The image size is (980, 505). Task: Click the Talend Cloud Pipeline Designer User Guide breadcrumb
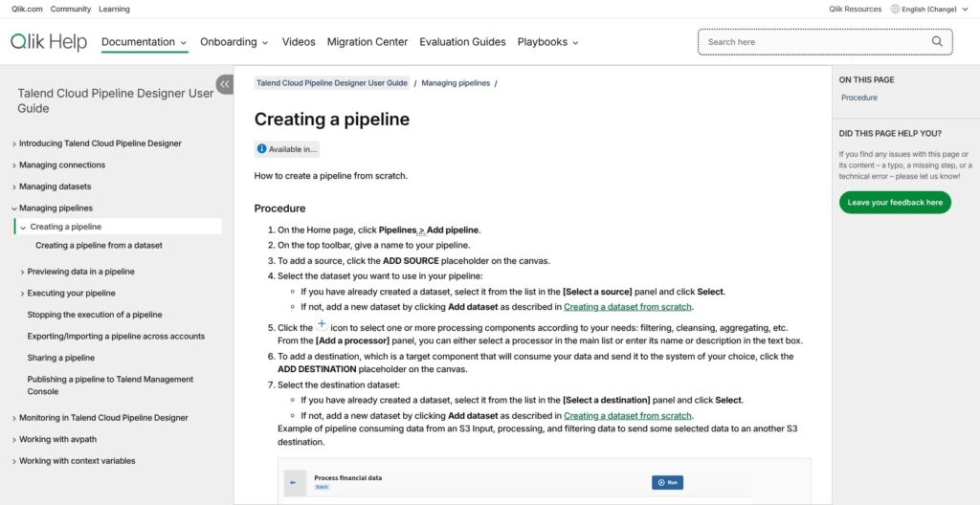331,82
